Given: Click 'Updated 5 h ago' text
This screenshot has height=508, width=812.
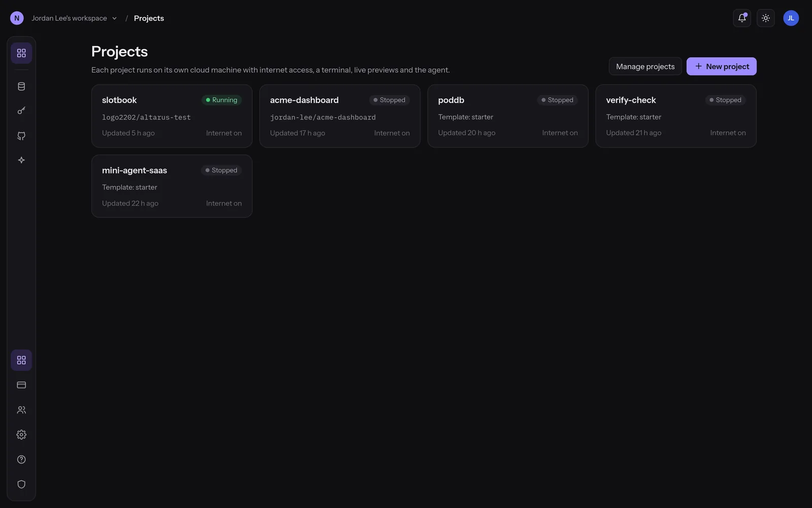Looking at the screenshot, I should click(128, 133).
